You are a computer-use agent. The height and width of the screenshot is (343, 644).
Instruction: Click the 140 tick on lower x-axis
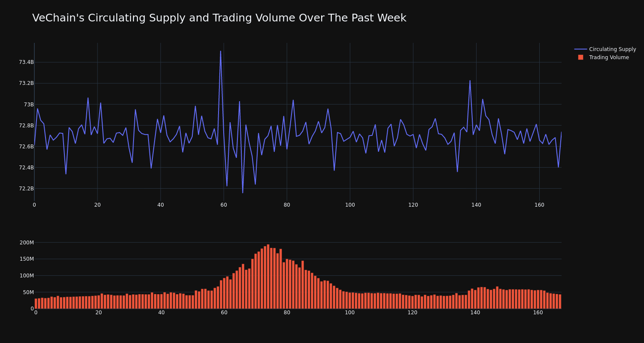[475, 313]
